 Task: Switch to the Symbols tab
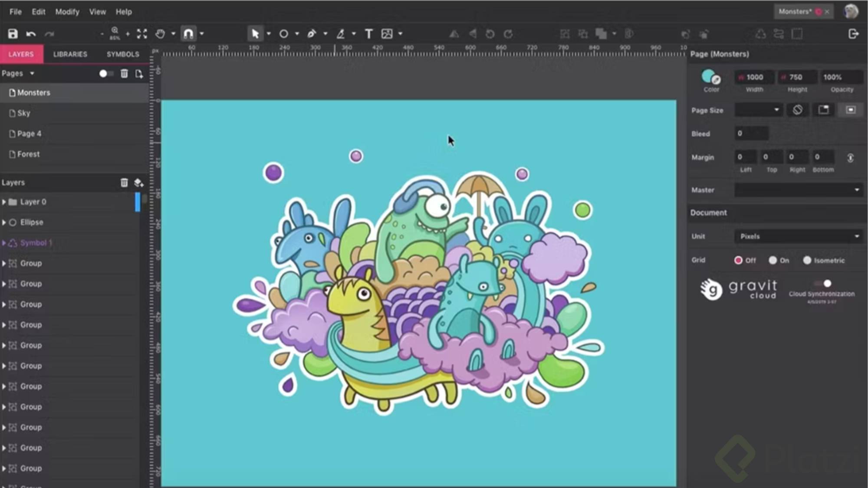click(123, 54)
